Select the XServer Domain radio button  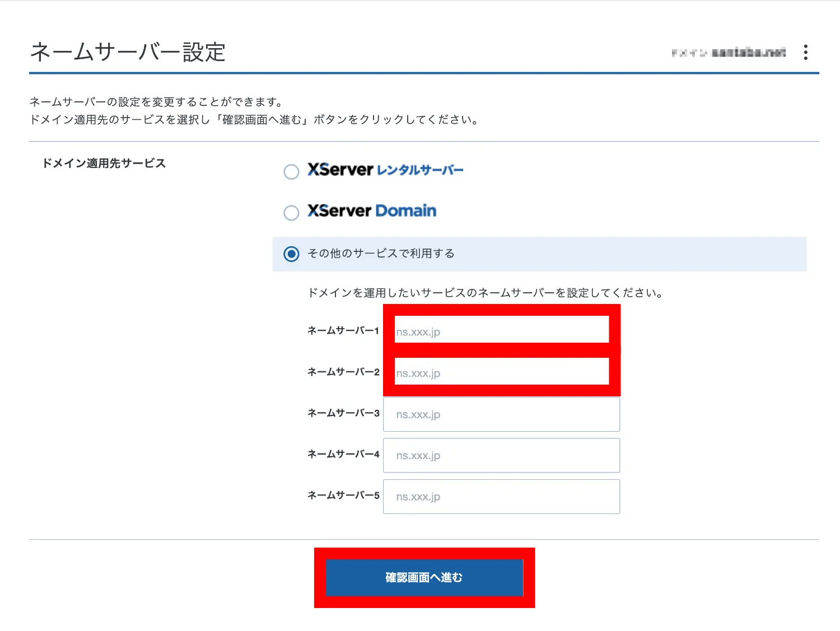[x=291, y=213]
